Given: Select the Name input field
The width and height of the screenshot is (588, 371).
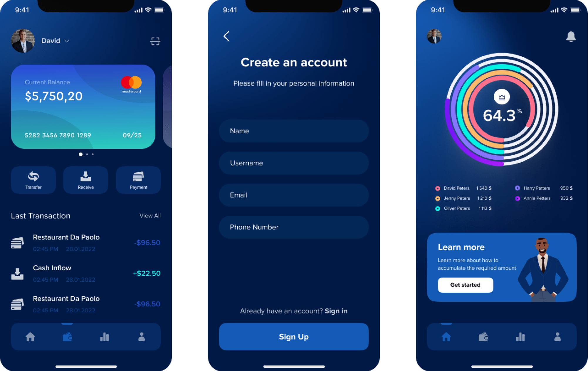Looking at the screenshot, I should 294,131.
